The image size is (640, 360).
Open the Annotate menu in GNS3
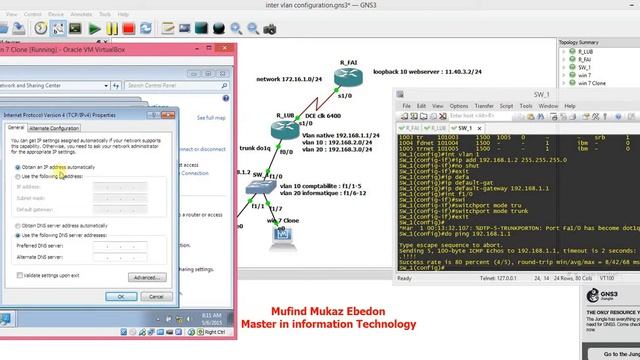[81, 14]
